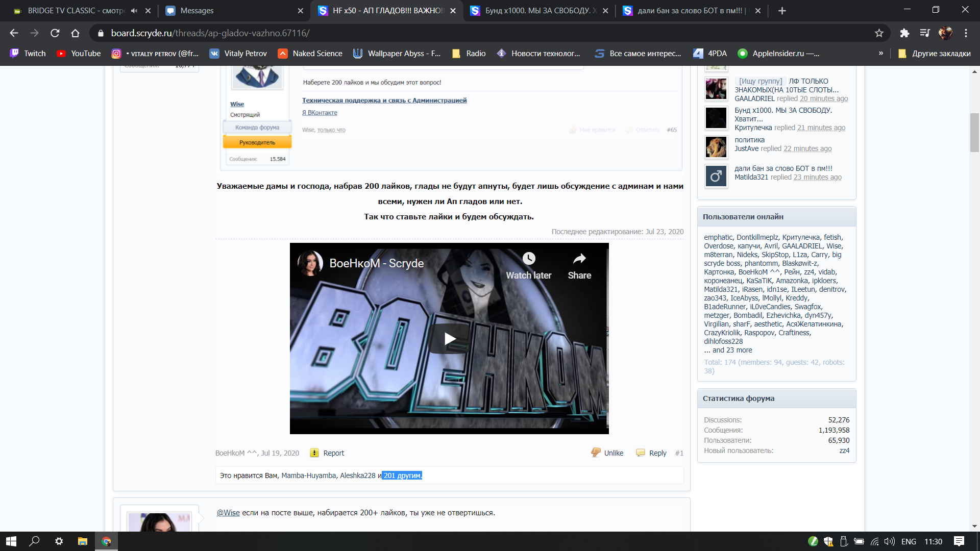This screenshot has width=980, height=551.
Task: Open Другие закладки bookmarks folder
Action: (x=935, y=54)
